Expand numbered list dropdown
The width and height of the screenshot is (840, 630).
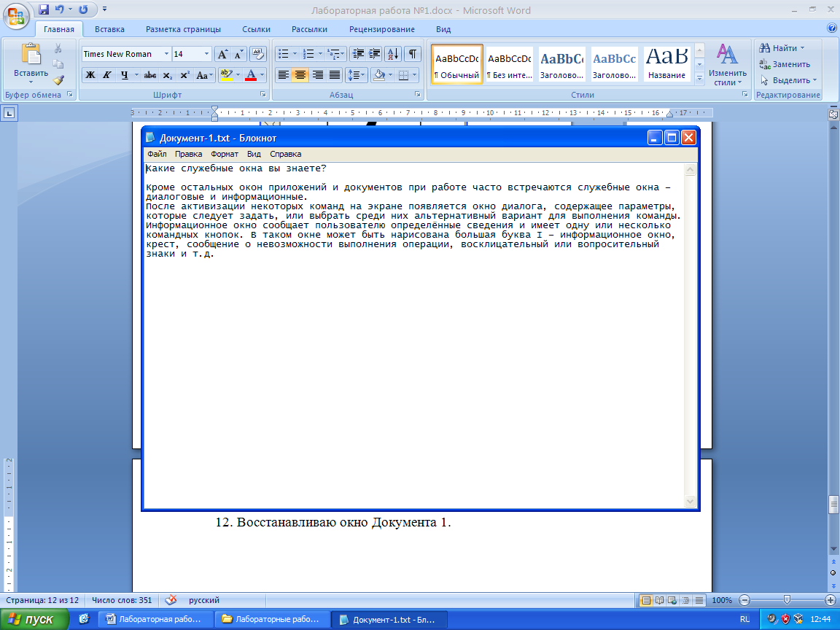320,53
